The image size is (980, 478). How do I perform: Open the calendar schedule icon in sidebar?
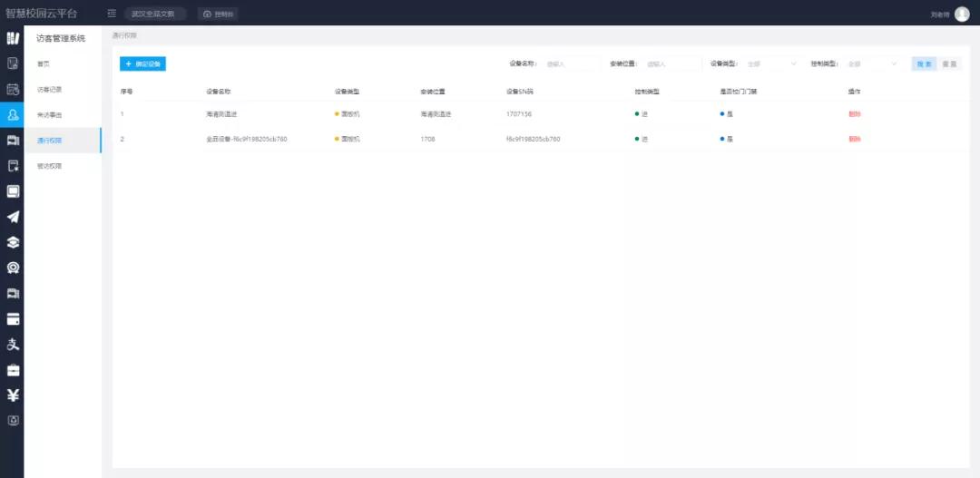click(13, 90)
